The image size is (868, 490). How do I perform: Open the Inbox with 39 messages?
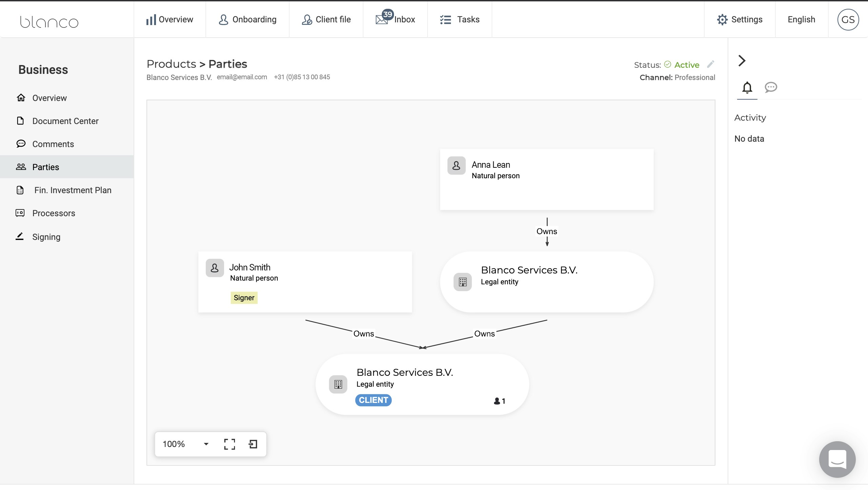395,20
